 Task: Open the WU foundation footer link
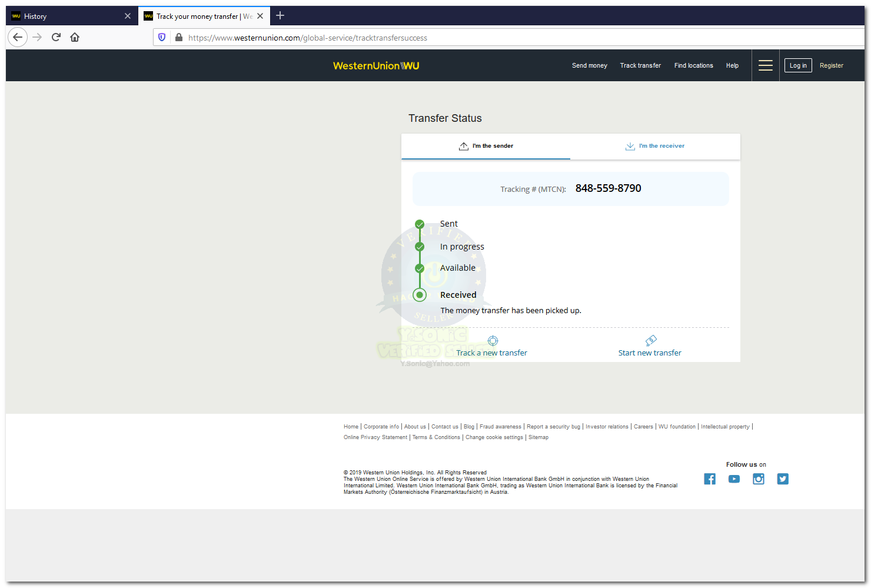tap(677, 427)
